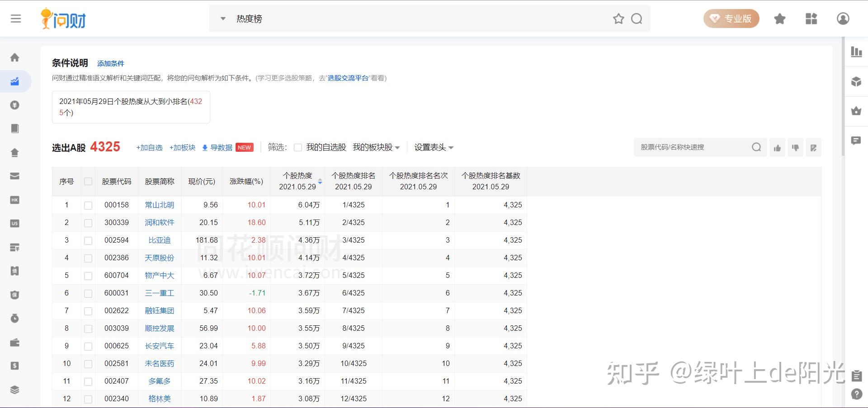Click the price cell 181.68
Image resolution: width=868 pixels, height=408 pixels.
(x=207, y=240)
